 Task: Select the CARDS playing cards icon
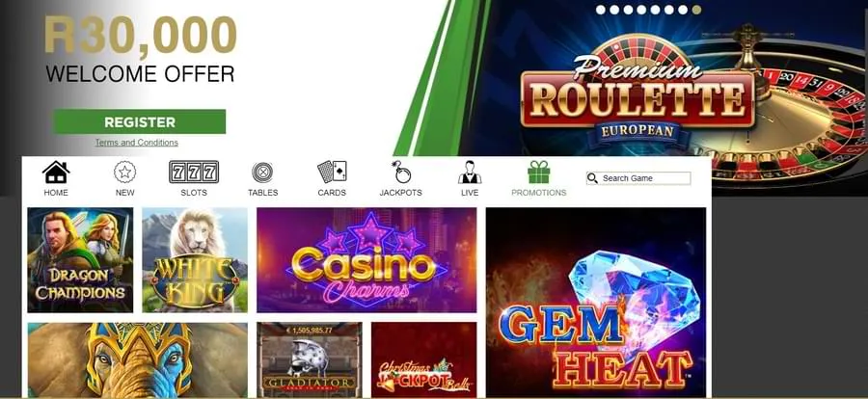click(x=332, y=173)
